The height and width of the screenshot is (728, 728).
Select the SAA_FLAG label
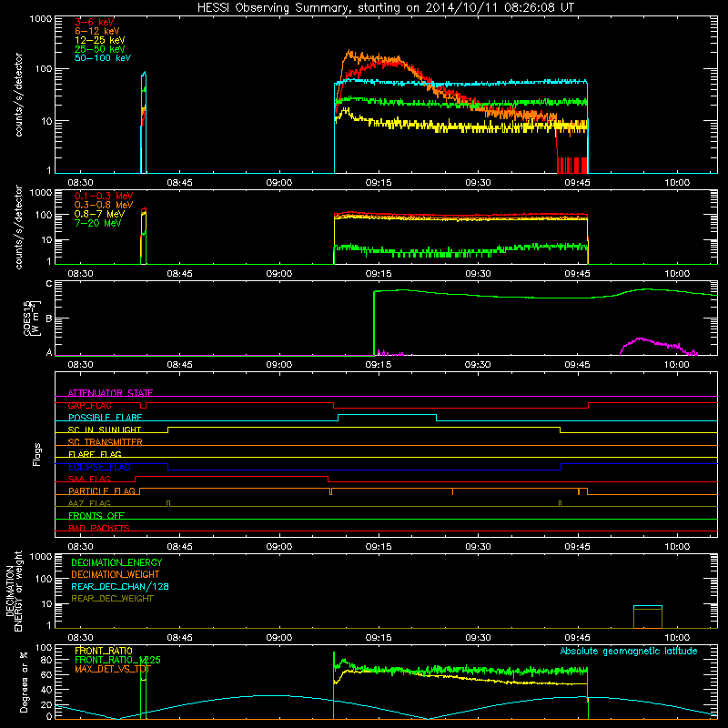coord(89,479)
